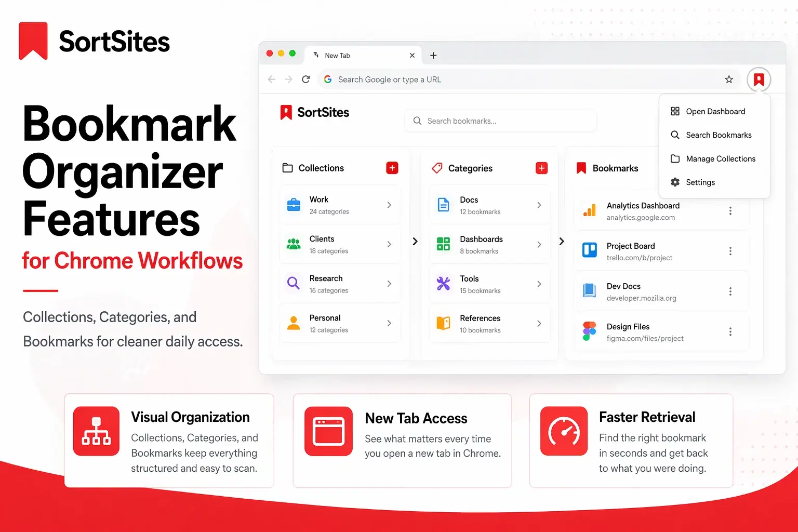Select Open Dashboard in the dropdown menu

pos(715,111)
